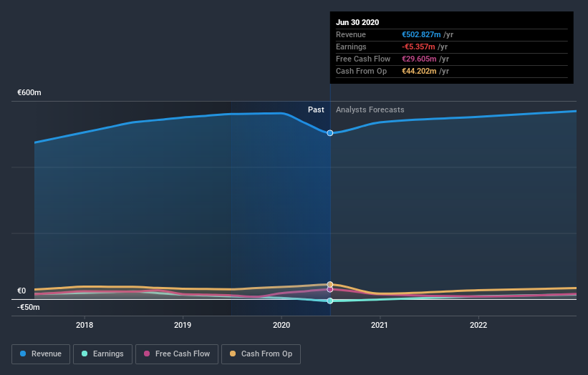Viewport: 588px width, 375px height.
Task: Select the Revenue data point marker
Action: [x=330, y=133]
